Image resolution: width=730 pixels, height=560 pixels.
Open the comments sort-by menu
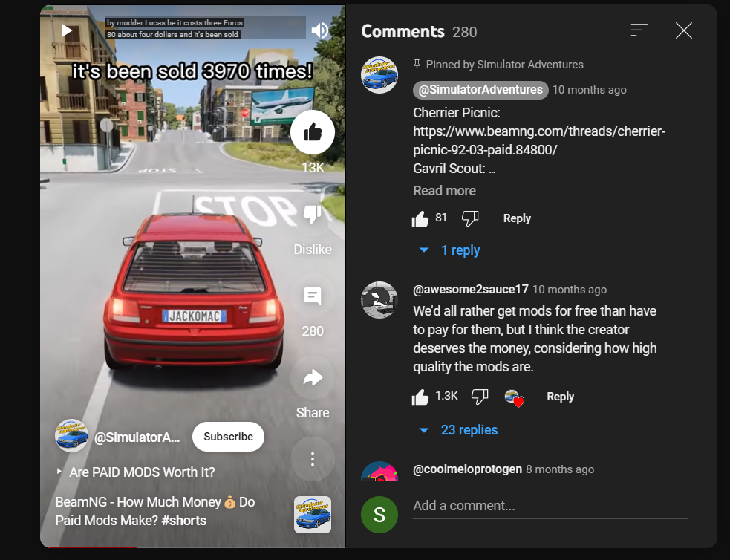click(x=639, y=30)
